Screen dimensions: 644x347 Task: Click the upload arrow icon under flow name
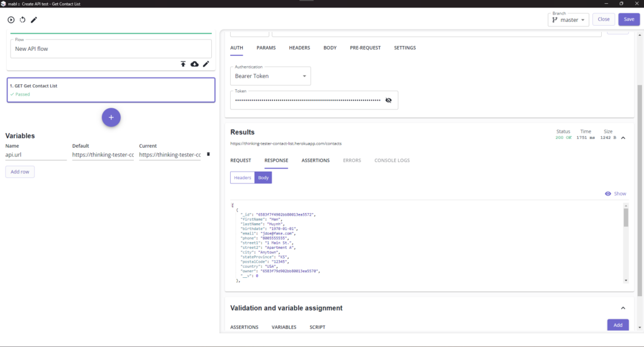tap(183, 64)
